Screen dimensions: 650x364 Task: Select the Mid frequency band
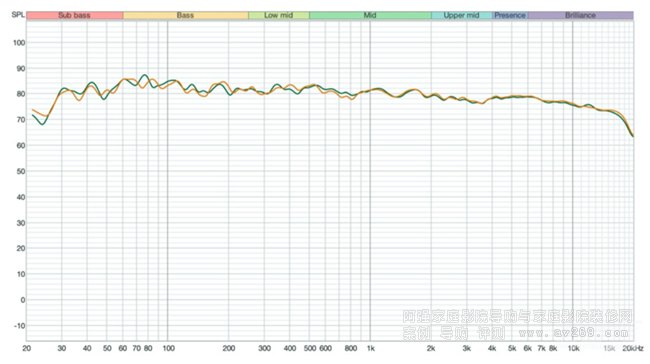point(370,15)
